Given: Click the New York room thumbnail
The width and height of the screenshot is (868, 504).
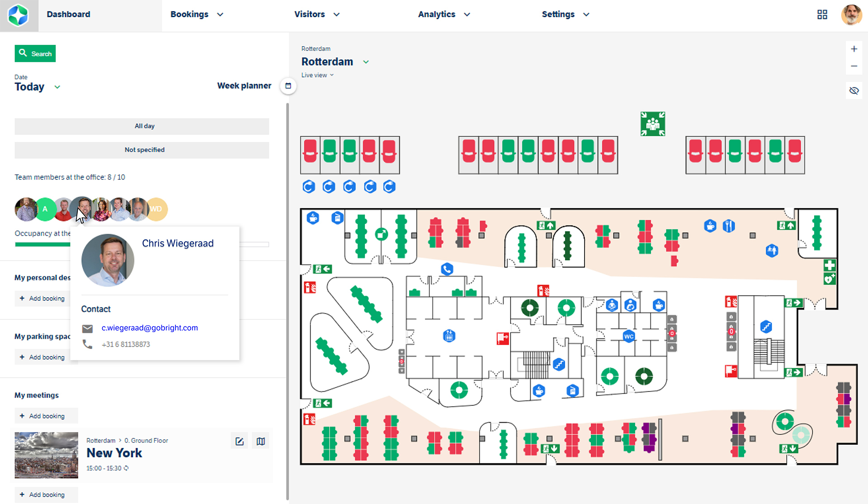Looking at the screenshot, I should point(46,455).
